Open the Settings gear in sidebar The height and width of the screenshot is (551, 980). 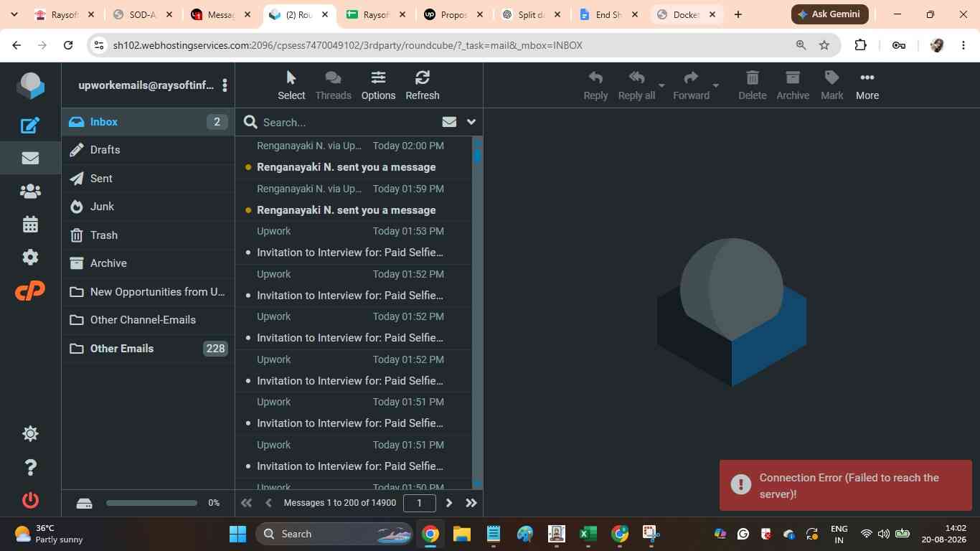pos(30,258)
